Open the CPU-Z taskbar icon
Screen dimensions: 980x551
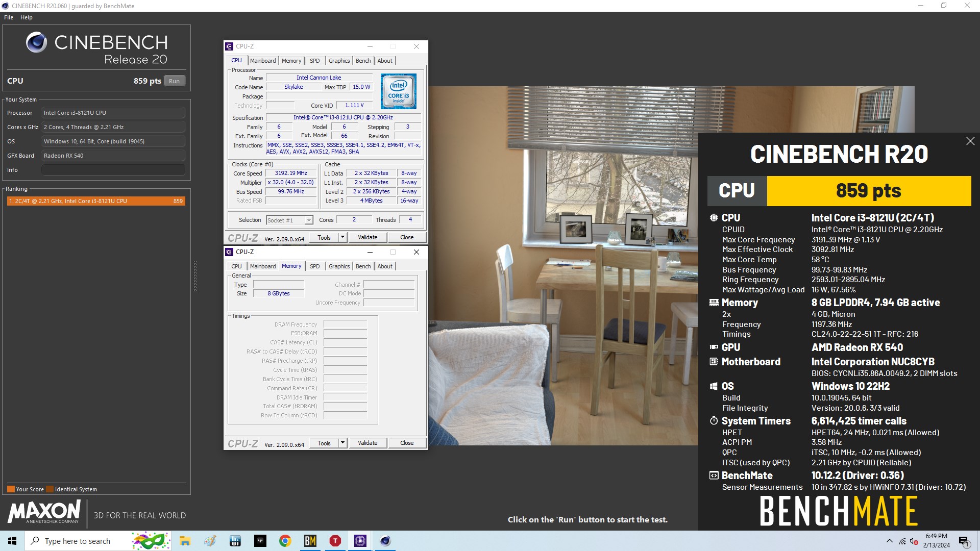(x=360, y=541)
